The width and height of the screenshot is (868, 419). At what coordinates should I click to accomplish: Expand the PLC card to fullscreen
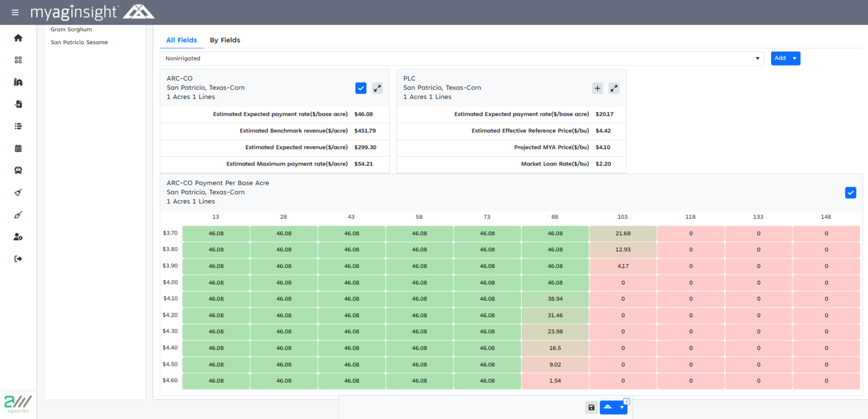[x=614, y=88]
